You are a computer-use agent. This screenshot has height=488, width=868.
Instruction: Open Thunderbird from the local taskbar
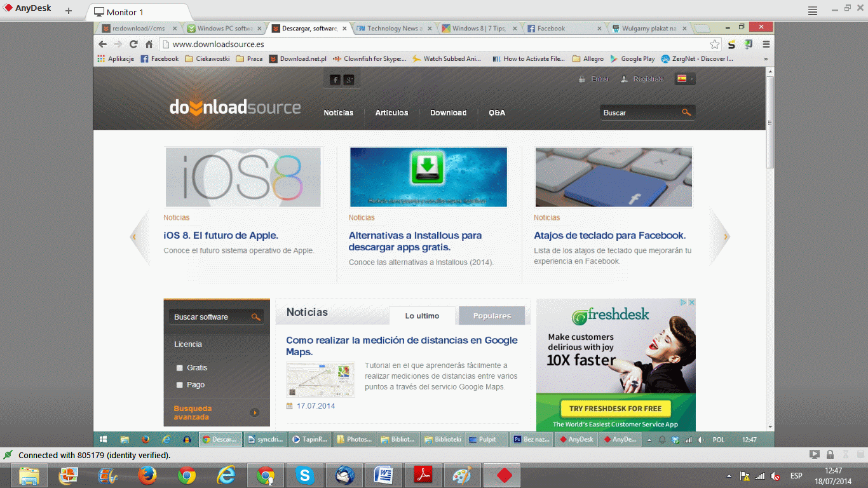[344, 475]
